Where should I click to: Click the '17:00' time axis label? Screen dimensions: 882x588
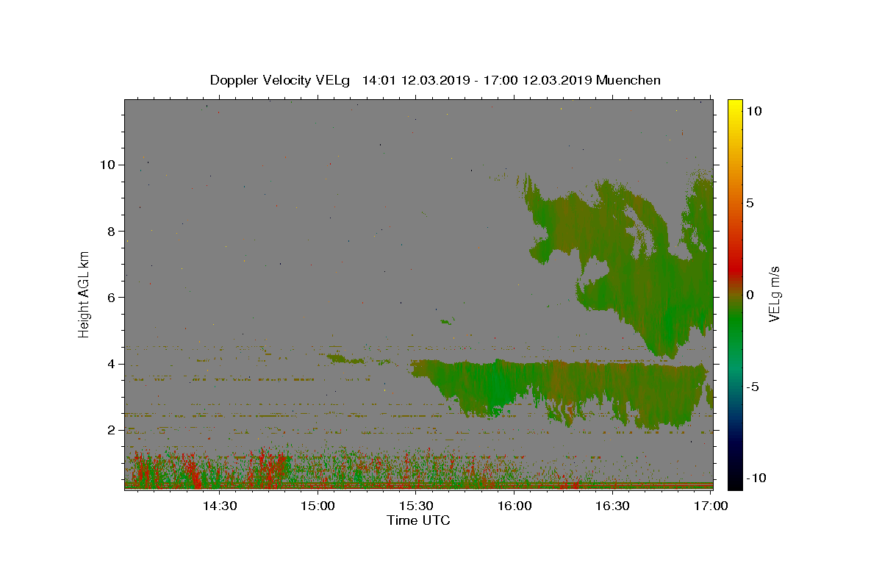click(711, 506)
